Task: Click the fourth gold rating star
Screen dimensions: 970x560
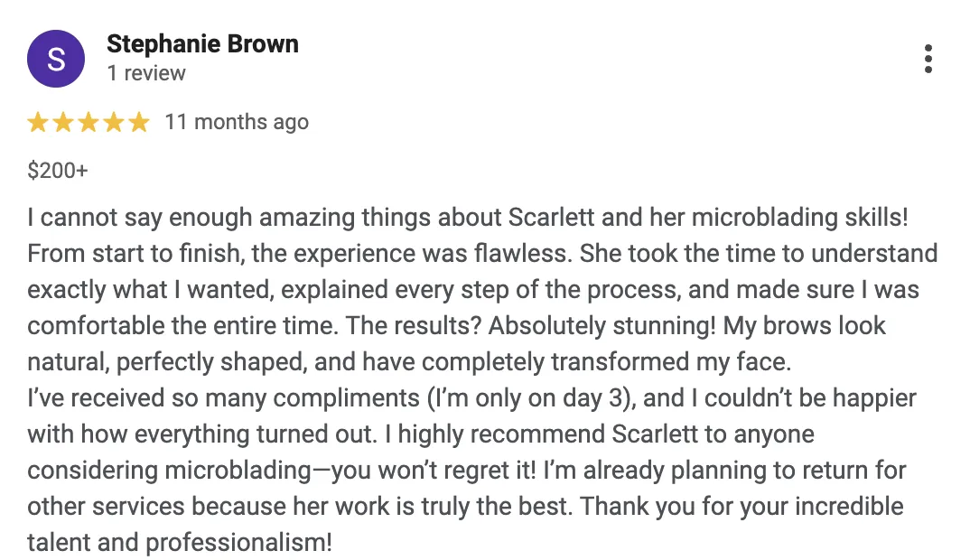Action: 114,122
